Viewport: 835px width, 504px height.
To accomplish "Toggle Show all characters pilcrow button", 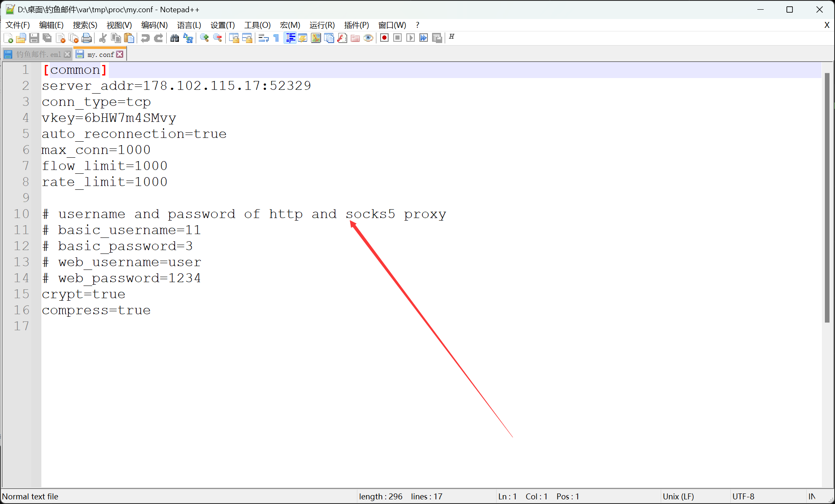I will coord(276,38).
